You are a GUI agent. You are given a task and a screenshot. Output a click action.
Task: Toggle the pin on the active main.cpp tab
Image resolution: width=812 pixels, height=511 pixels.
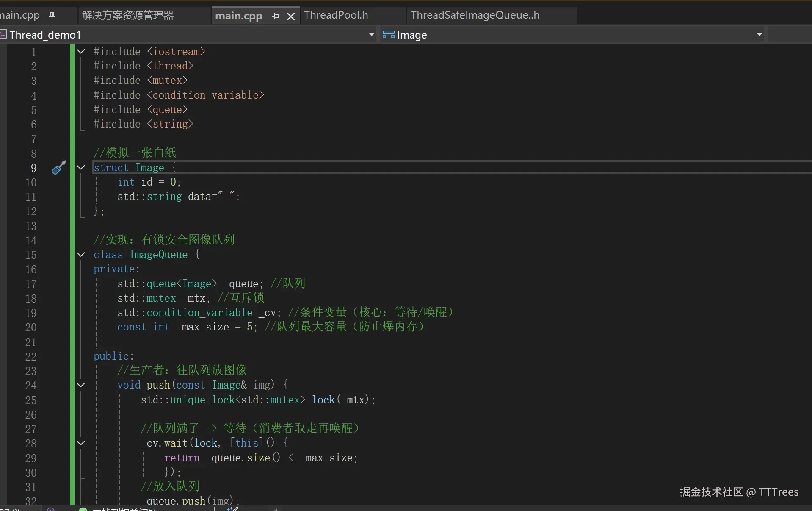click(276, 16)
